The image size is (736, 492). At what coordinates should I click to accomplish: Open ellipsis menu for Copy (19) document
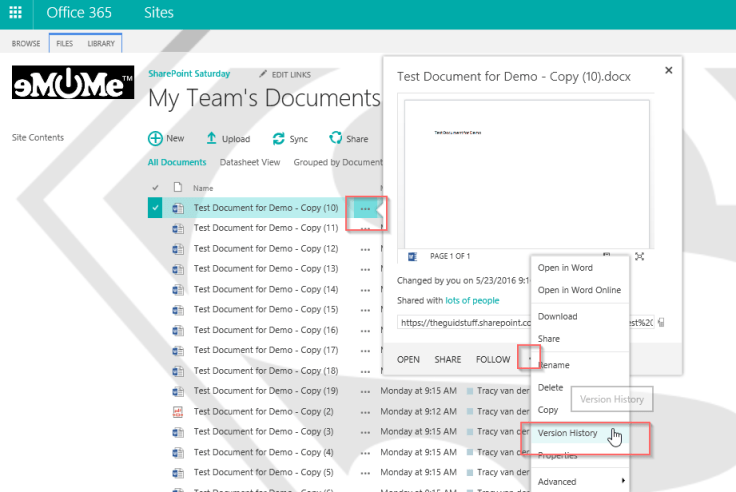(365, 391)
